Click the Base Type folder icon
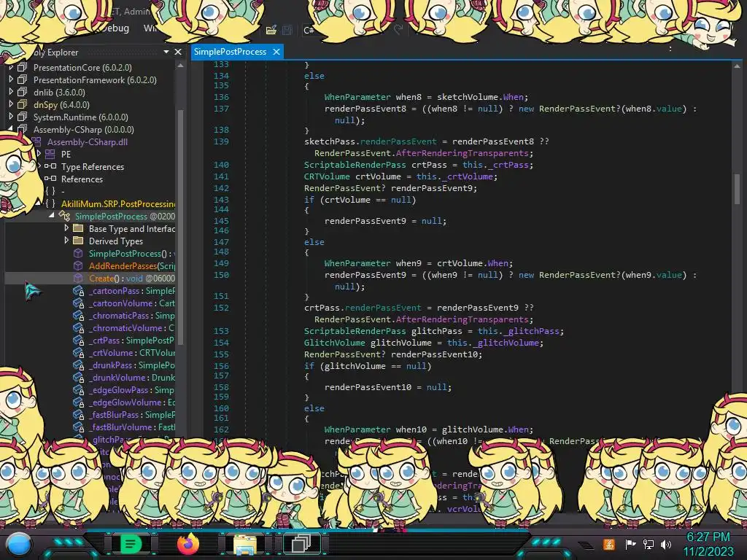The image size is (747, 560). point(78,228)
